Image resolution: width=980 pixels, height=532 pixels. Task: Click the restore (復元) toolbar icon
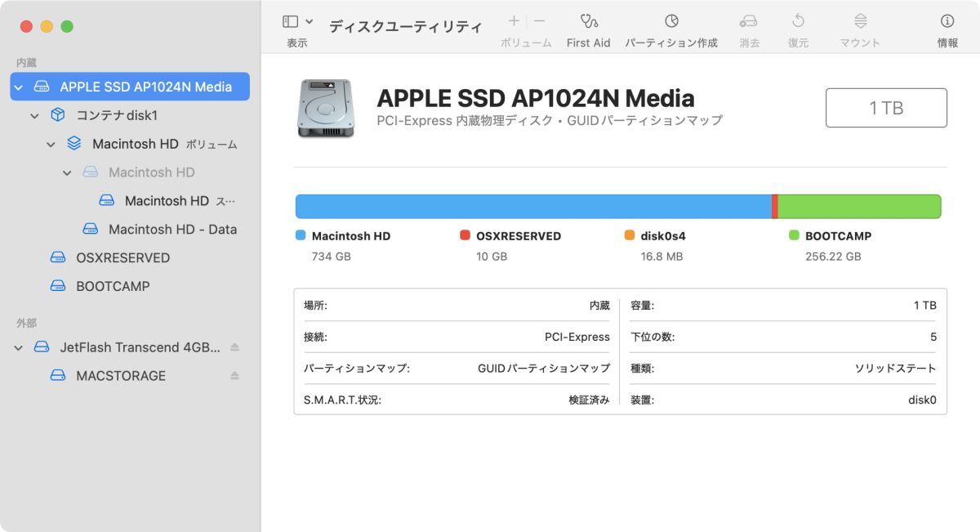(x=799, y=21)
